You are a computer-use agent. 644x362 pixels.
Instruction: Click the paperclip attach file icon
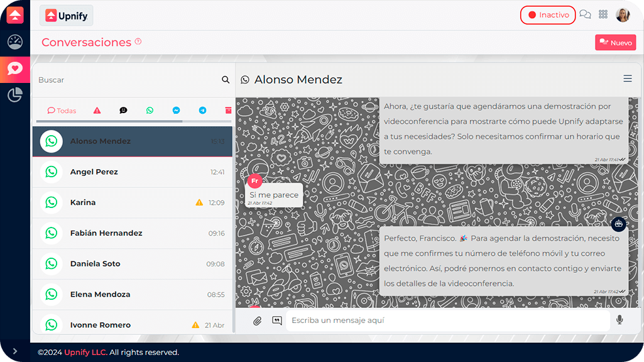[x=257, y=321]
